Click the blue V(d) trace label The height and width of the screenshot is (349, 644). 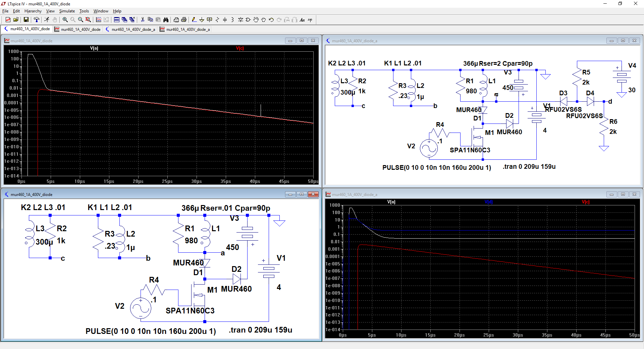(x=488, y=202)
